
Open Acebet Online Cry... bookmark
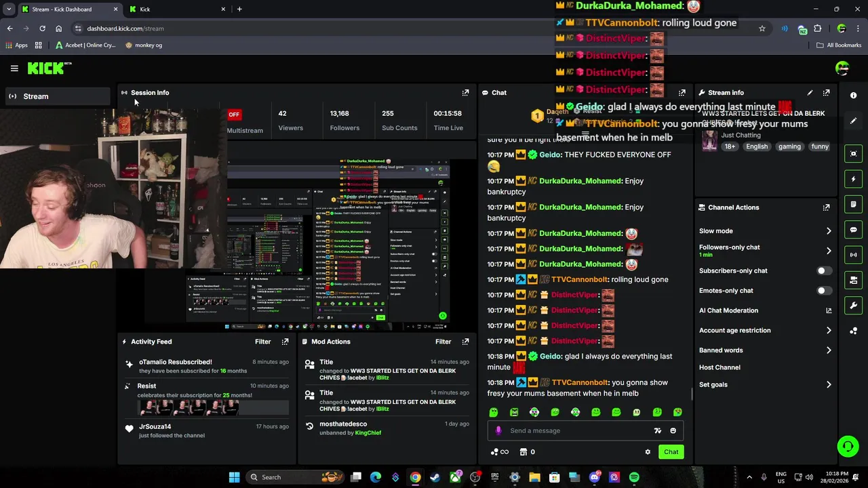[x=85, y=45]
